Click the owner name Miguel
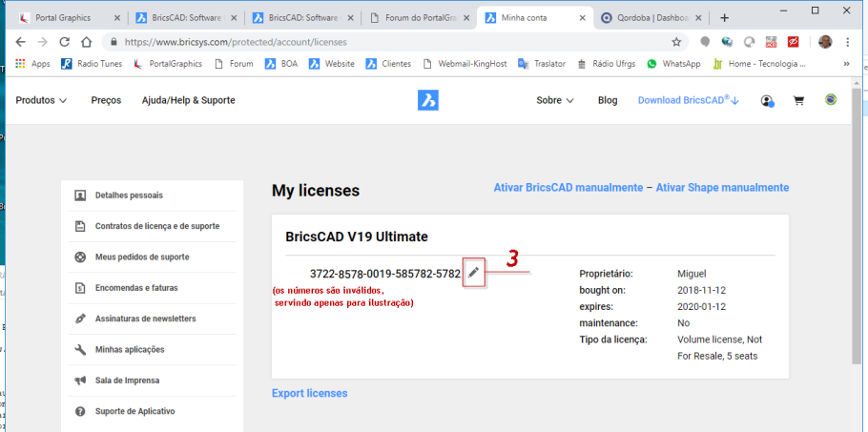The image size is (868, 432). pyautogui.click(x=692, y=274)
